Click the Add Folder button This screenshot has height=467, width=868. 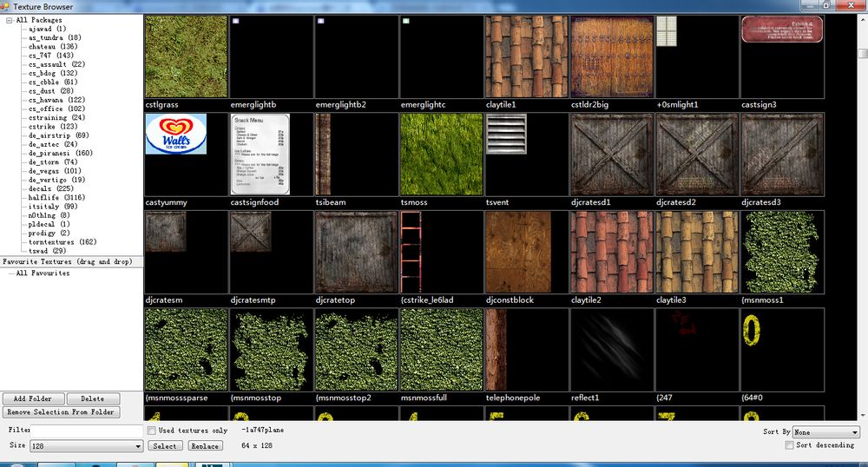(32, 399)
